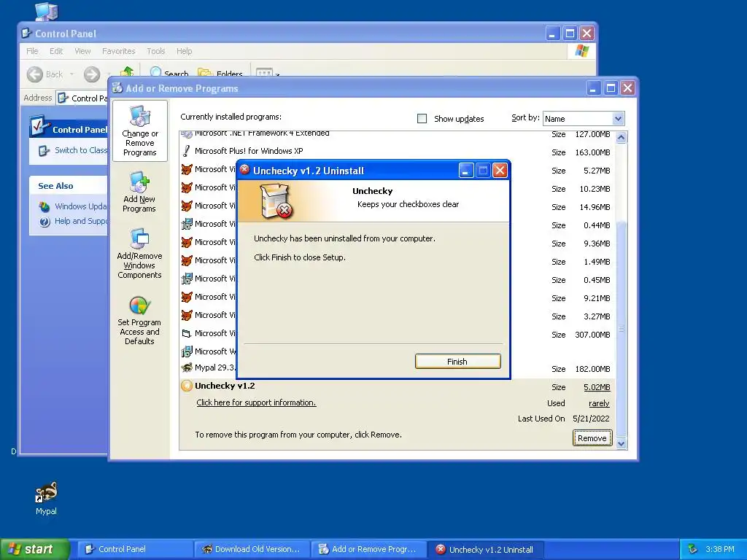The image size is (747, 560).
Task: Open Help and Support link in See Also
Action: click(x=81, y=221)
